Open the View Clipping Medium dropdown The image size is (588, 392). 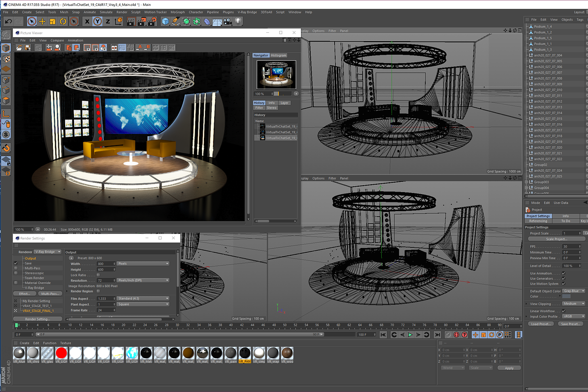[574, 304]
